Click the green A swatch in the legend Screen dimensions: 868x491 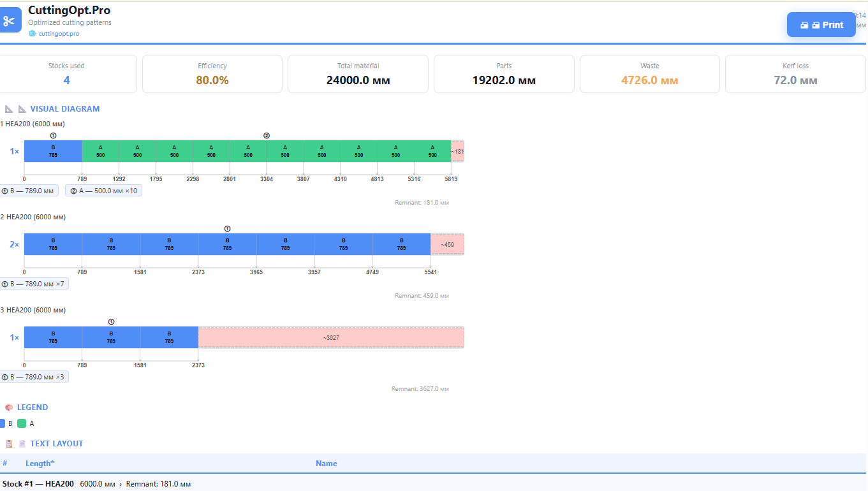point(22,423)
